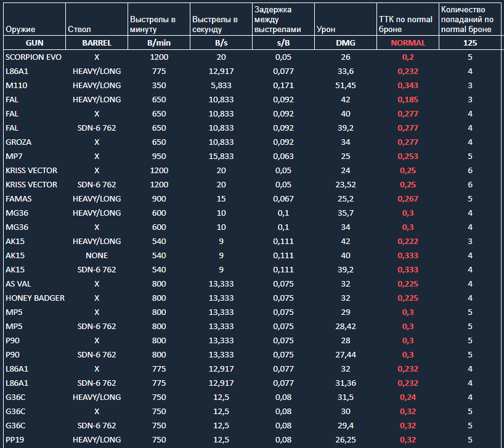Click G36C damage value 29,4
Image resolution: width=504 pixels, height=448 pixels.
346,425
